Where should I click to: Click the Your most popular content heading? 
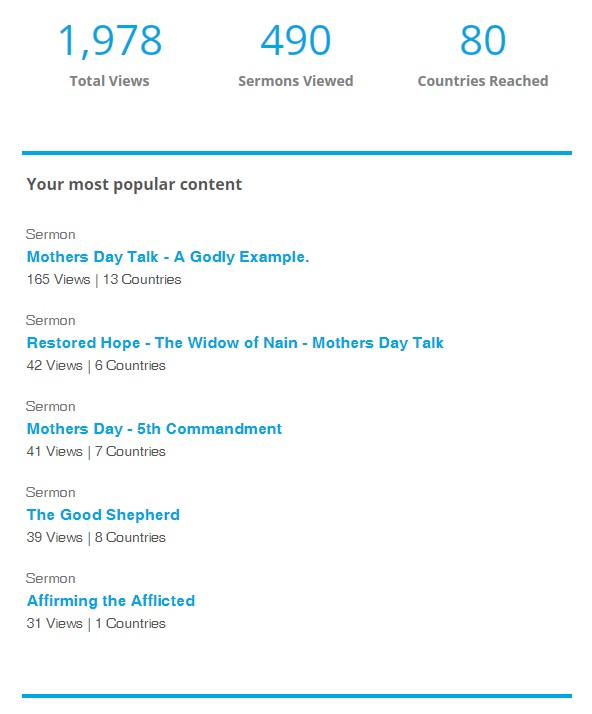tap(134, 184)
